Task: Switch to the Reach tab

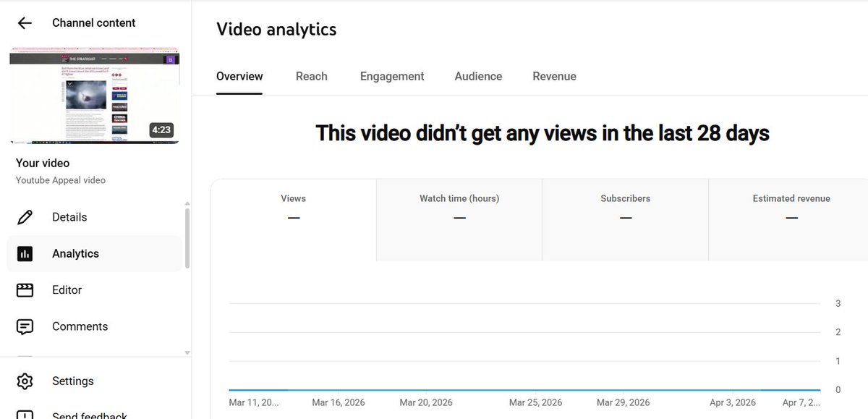Action: [312, 76]
